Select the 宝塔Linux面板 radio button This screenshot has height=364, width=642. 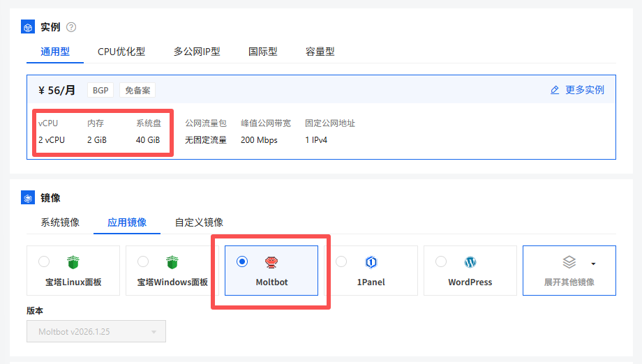(44, 261)
